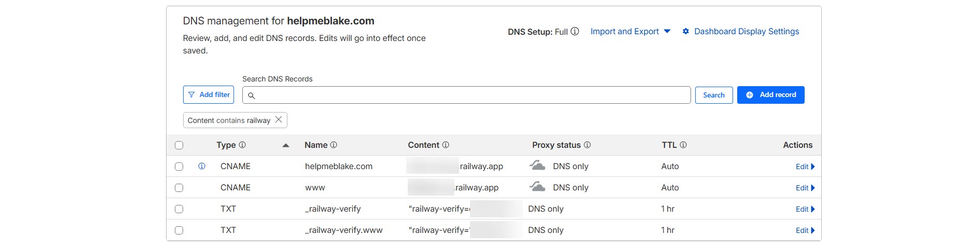The height and width of the screenshot is (248, 980).
Task: Expand Edit for helpmeblake.com CNAME record
Action: (x=805, y=167)
